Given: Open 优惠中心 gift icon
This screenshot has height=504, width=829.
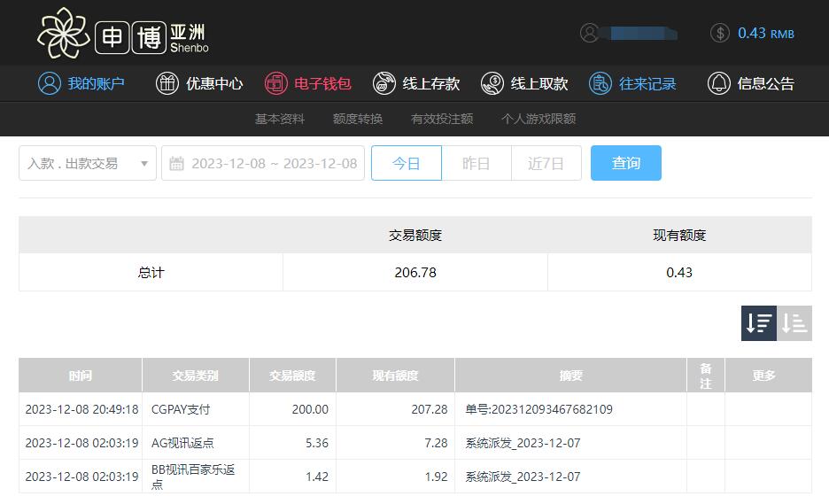Looking at the screenshot, I should pyautogui.click(x=167, y=83).
